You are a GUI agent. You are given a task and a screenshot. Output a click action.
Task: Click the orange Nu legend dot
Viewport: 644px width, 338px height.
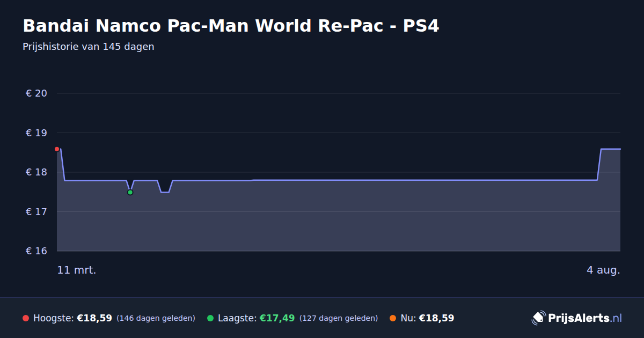click(x=393, y=318)
